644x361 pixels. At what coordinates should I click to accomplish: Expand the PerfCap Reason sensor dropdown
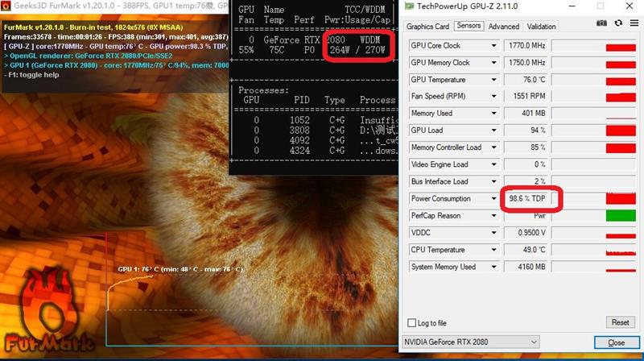point(493,215)
